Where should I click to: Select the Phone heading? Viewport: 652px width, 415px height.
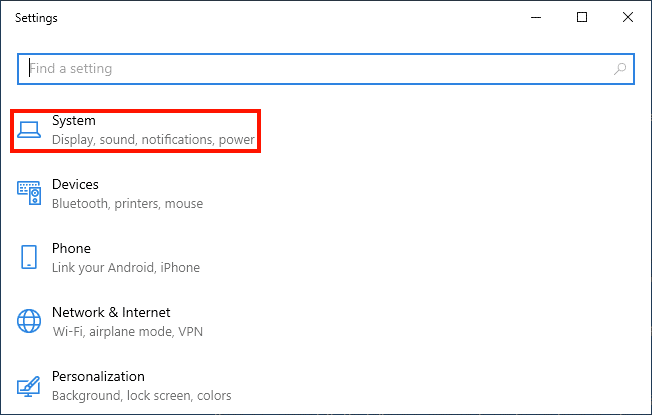(x=71, y=249)
